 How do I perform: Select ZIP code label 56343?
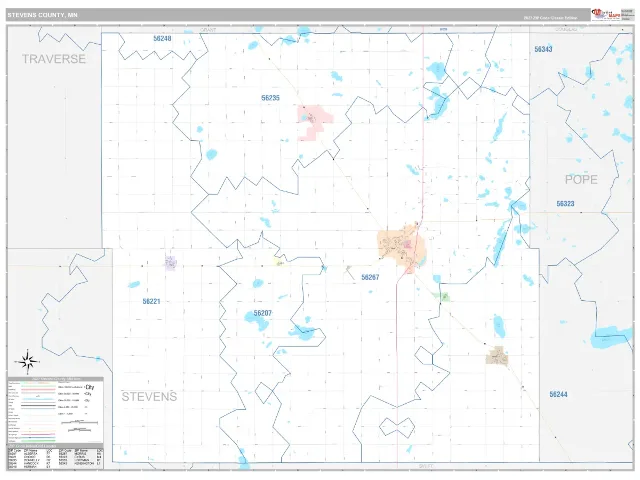click(x=543, y=49)
